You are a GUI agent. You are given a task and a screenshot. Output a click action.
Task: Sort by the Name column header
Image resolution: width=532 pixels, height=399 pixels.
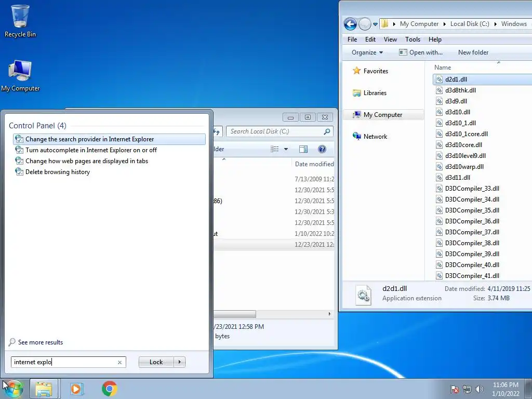pyautogui.click(x=443, y=67)
